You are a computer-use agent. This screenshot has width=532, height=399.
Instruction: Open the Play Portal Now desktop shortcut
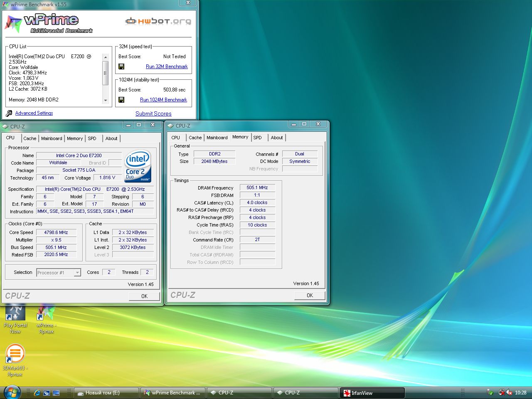point(15,319)
